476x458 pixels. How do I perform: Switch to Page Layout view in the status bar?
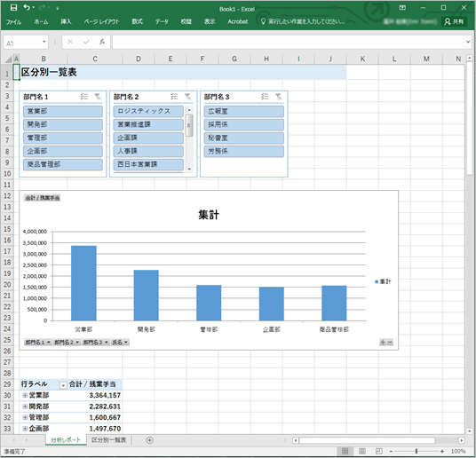click(362, 451)
